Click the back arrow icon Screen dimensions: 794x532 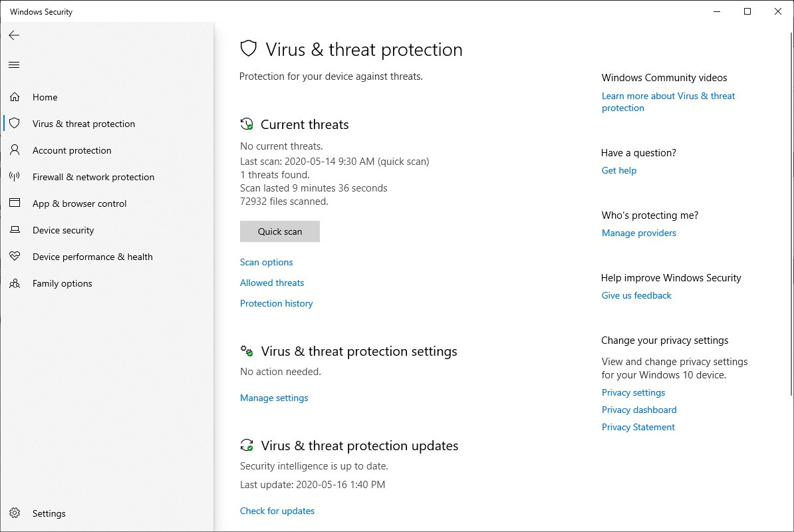click(14, 35)
